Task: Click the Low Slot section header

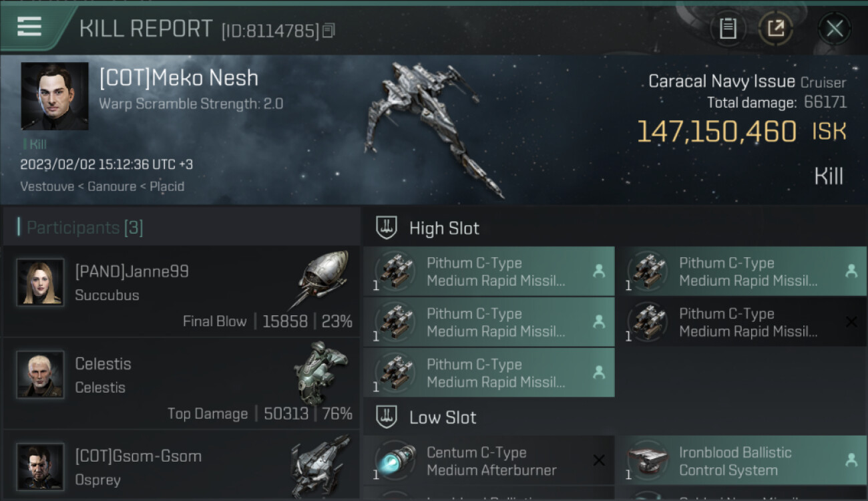Action: (x=443, y=417)
